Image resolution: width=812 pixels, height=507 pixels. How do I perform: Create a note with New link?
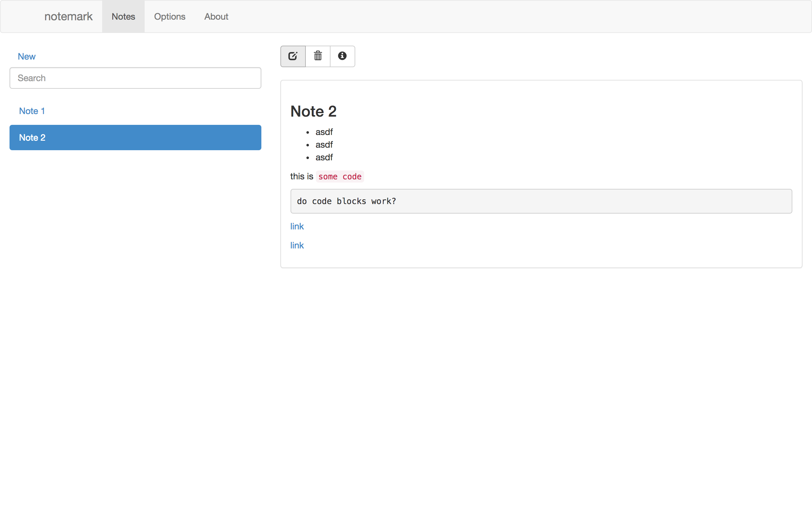click(27, 56)
